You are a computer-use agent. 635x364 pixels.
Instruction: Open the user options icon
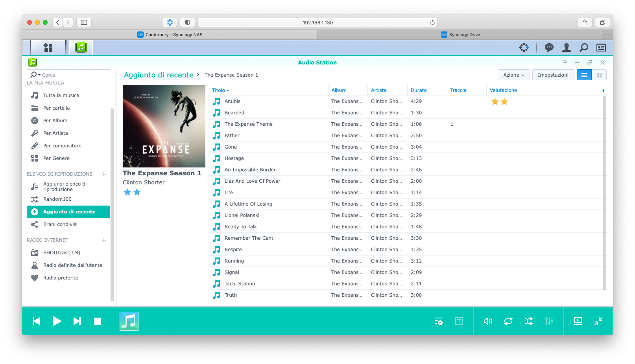point(567,48)
